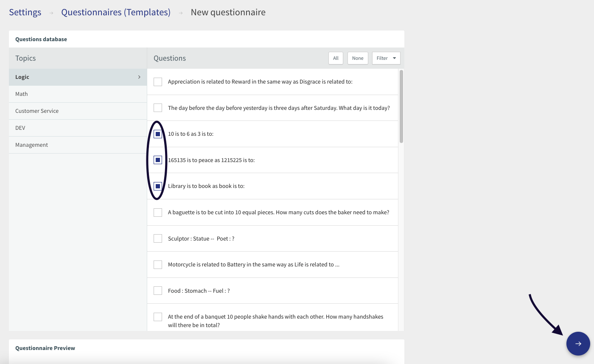Click the banquet 10 people handshakes text
Image resolution: width=594 pixels, height=364 pixels.
(x=276, y=321)
